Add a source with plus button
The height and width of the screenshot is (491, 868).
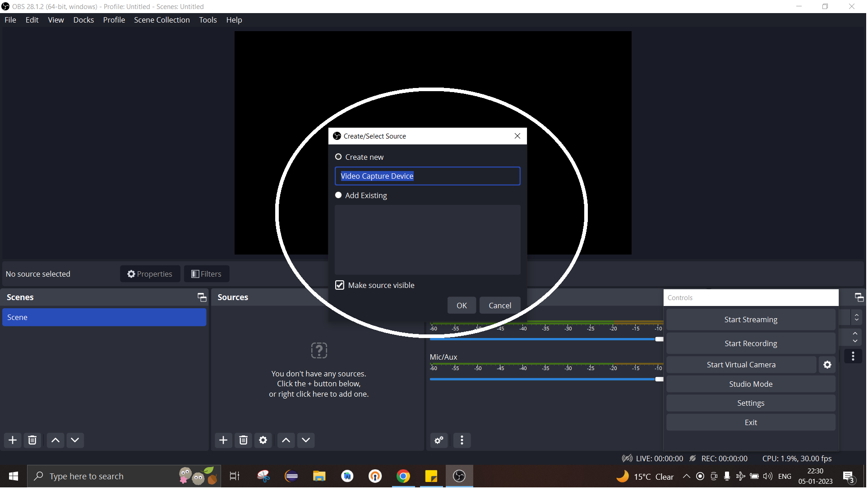pyautogui.click(x=223, y=440)
